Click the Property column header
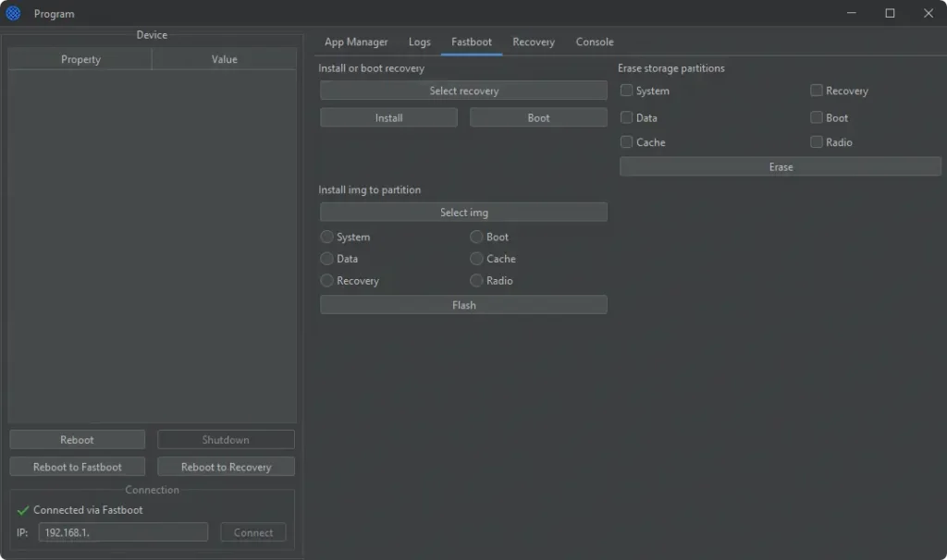Screen dimensions: 947x560 (80, 59)
